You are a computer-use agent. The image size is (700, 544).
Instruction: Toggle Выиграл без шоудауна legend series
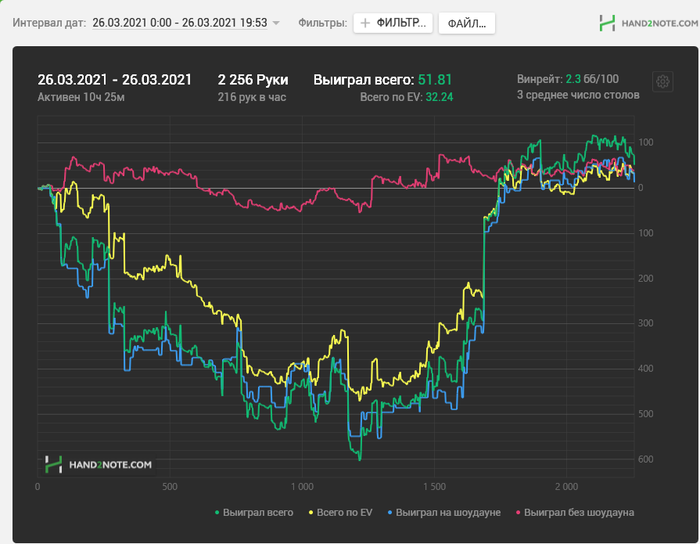tap(575, 512)
